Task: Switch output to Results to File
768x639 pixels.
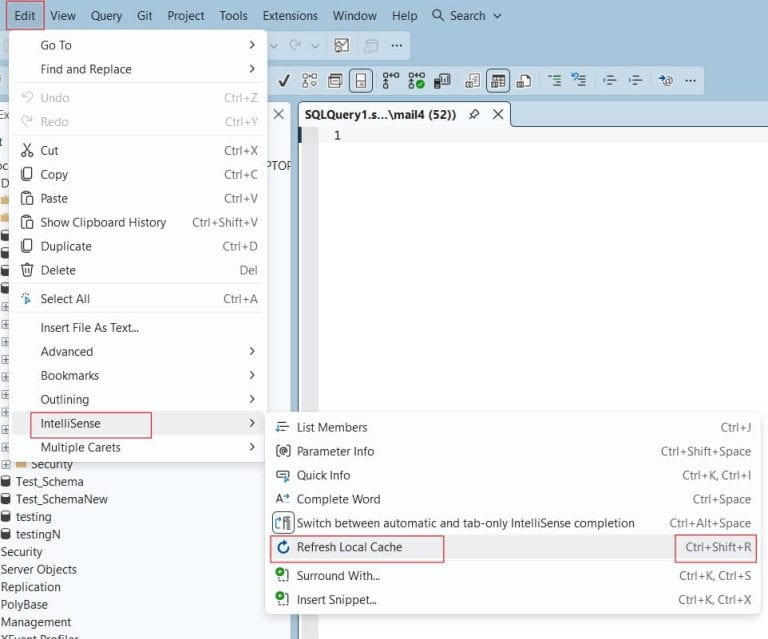Action: (x=524, y=80)
